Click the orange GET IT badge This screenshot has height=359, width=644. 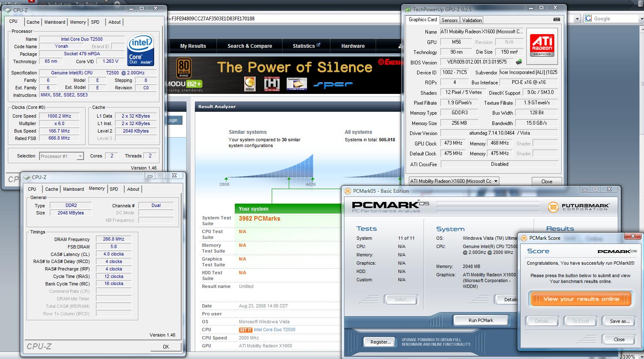pos(246,330)
